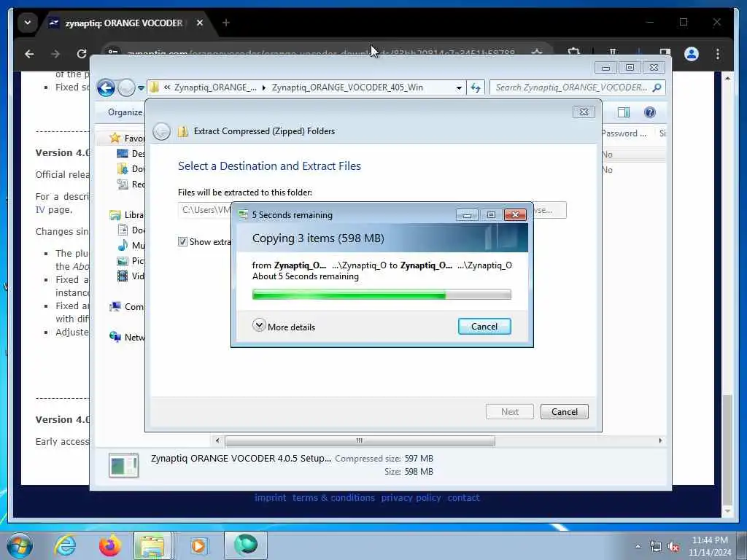This screenshot has height=560, width=747.
Task: Click the Password protected column header
Action: click(626, 133)
